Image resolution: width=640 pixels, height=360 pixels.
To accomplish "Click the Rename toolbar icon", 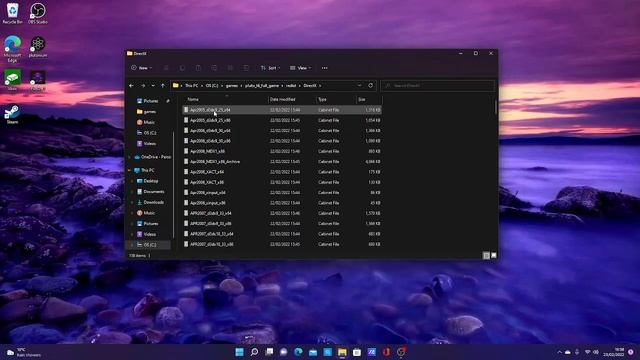I will (x=214, y=68).
